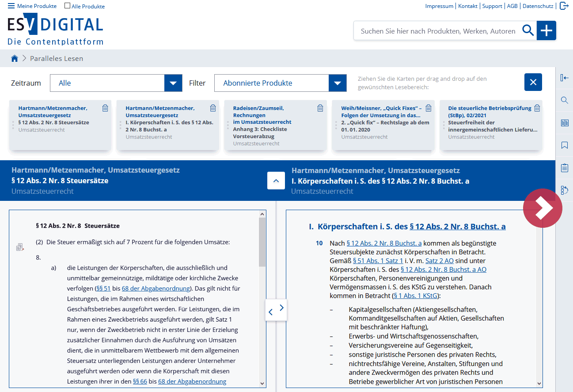Click the left pane scrollbar down arrow
The image size is (573, 392).
(x=262, y=384)
